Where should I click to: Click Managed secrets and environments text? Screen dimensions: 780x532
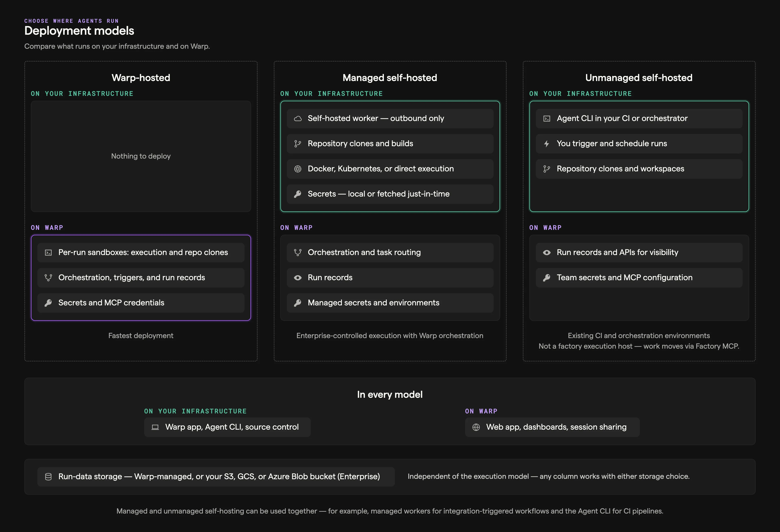tap(374, 303)
